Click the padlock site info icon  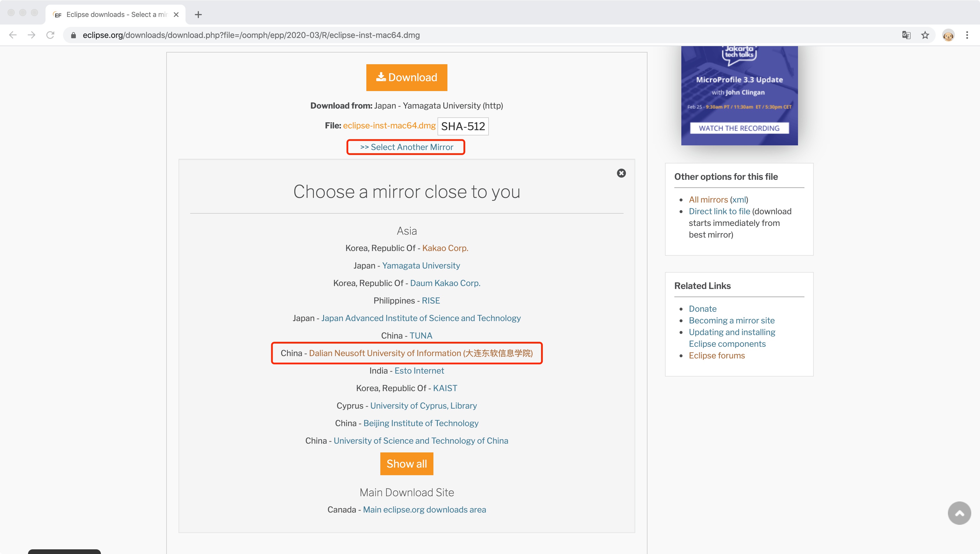[73, 35]
